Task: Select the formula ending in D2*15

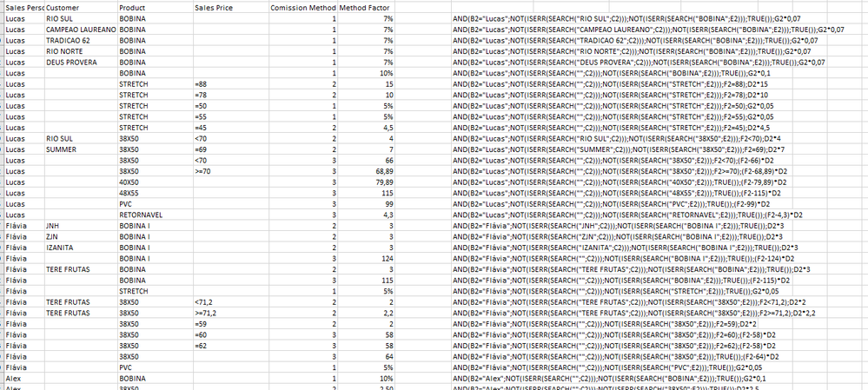Action: [x=610, y=84]
